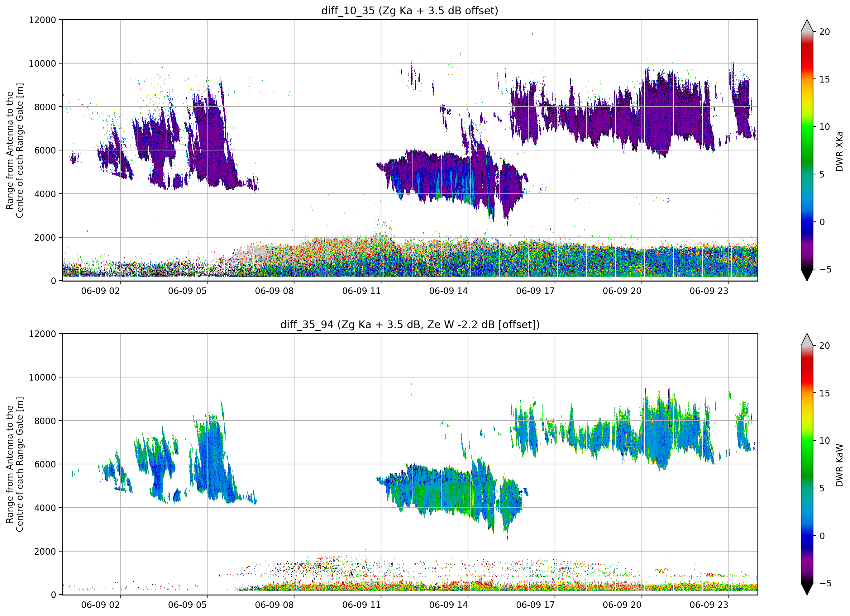The image size is (850, 616).
Task: Click the '06-09 11' tick in the diff_35_94 plot
Action: (x=361, y=605)
